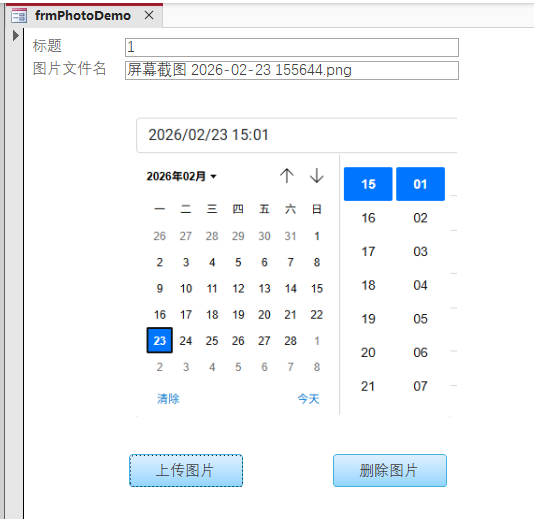This screenshot has height=519, width=534.
Task: Pick day 28 in the last February row
Action: click(x=290, y=341)
